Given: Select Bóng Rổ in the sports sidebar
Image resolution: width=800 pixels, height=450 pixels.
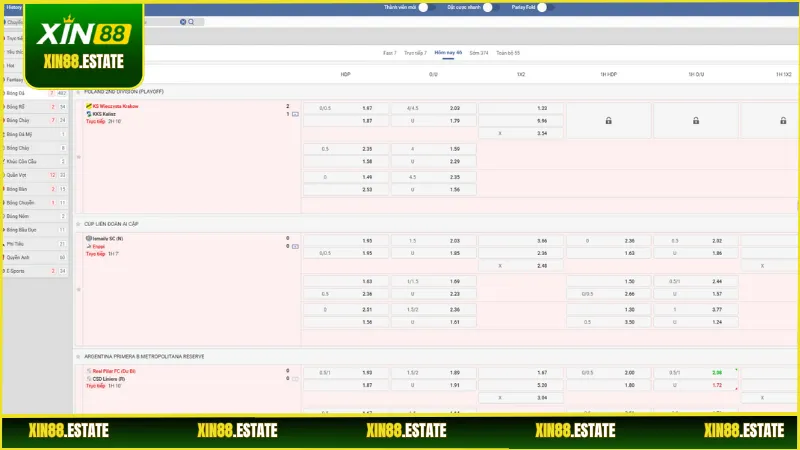Looking at the screenshot, I should click(35, 107).
